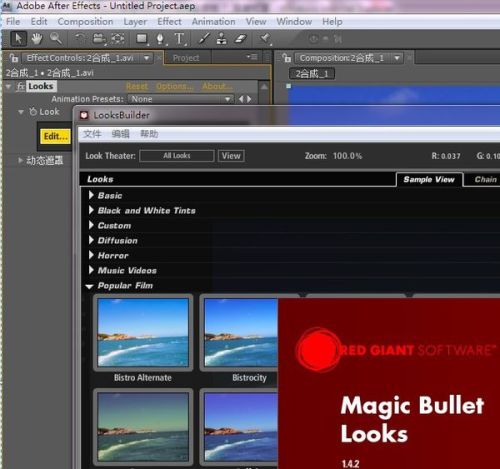Open the Effect menu
This screenshot has height=469, width=500.
pos(169,22)
